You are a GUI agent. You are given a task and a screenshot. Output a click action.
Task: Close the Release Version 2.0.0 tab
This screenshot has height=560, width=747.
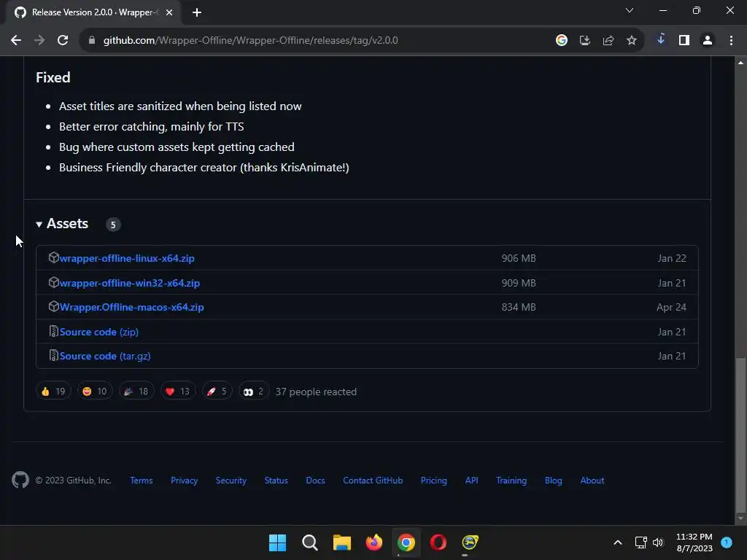click(169, 12)
